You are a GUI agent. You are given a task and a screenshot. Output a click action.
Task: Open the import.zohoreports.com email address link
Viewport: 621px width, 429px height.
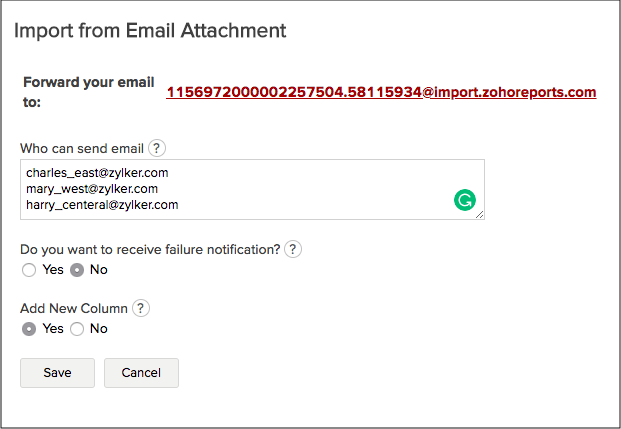pyautogui.click(x=381, y=92)
